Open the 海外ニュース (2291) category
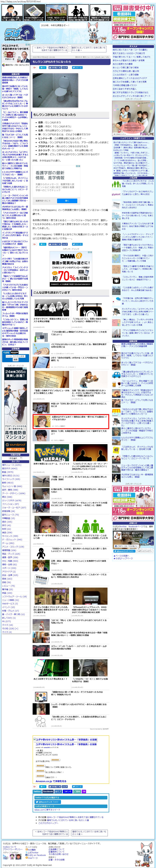Screen dimensions: 156x868 click(x=12, y=465)
